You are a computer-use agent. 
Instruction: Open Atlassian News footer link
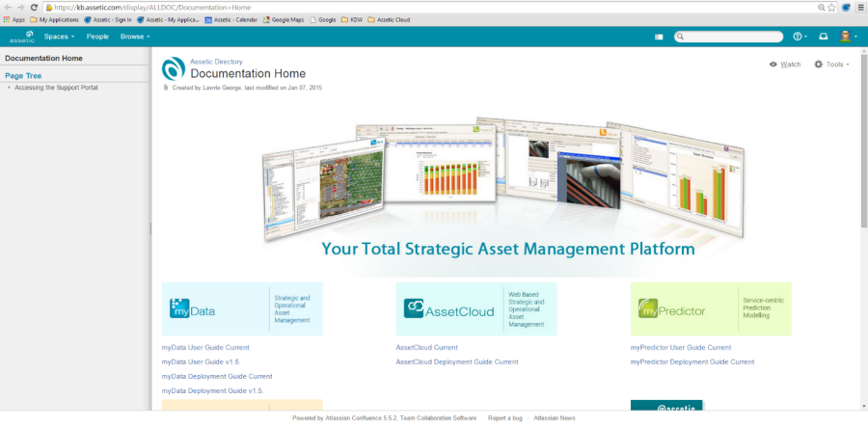click(x=555, y=418)
